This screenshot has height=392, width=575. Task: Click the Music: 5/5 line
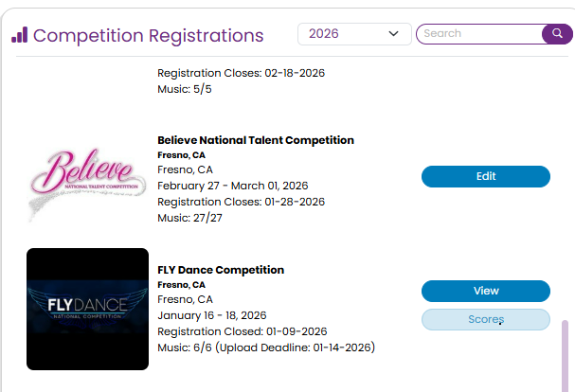click(x=183, y=90)
